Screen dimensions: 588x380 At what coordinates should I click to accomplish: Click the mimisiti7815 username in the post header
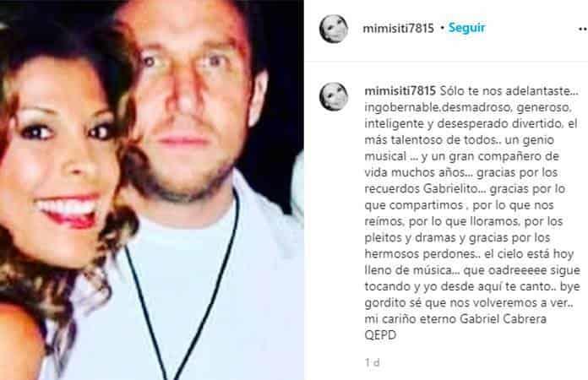tap(398, 28)
